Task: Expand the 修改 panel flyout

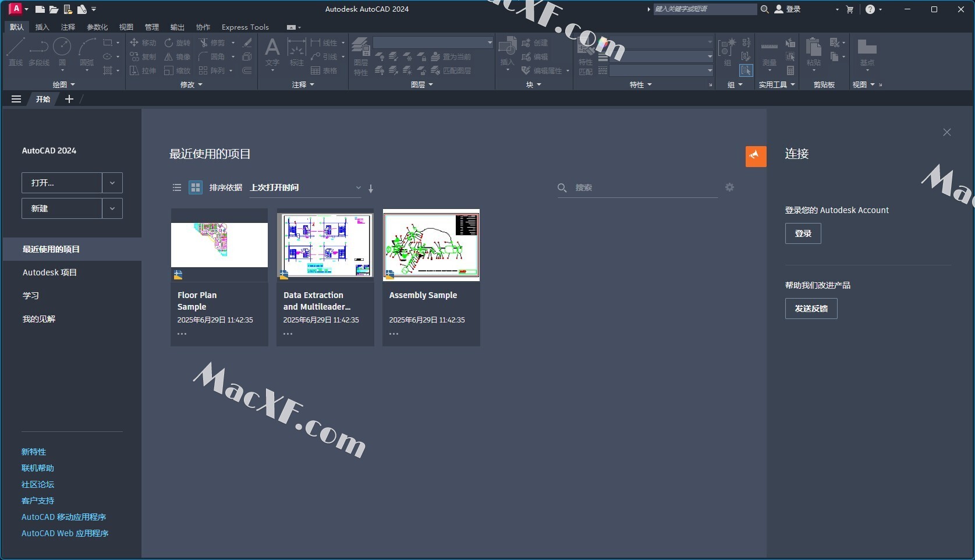Action: [192, 84]
